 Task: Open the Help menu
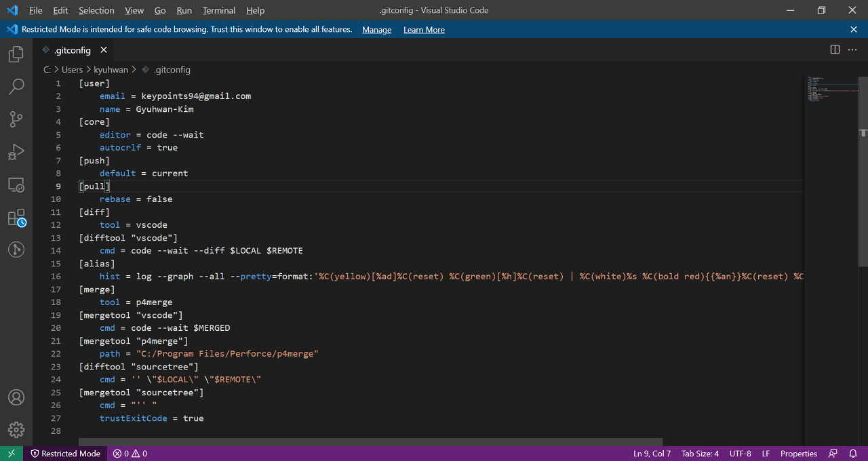coord(255,10)
